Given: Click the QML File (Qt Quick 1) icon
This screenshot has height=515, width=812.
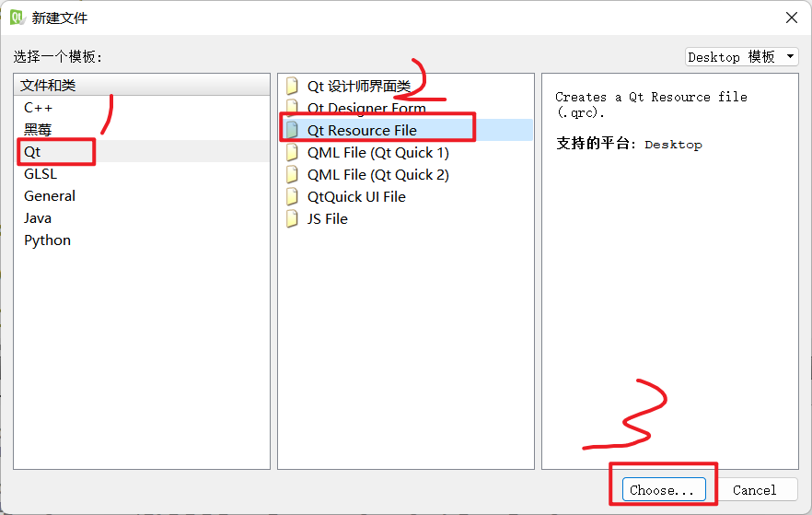Looking at the screenshot, I should [293, 152].
